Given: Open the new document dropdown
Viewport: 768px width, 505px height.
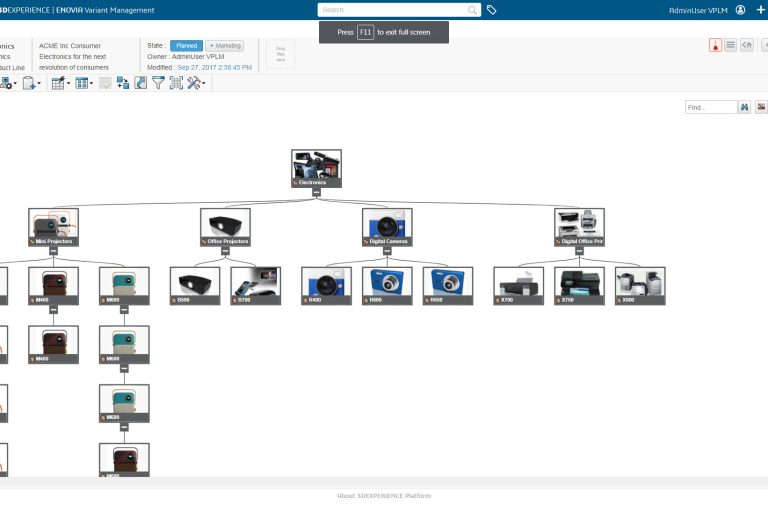Looking at the screenshot, I should [x=32, y=83].
